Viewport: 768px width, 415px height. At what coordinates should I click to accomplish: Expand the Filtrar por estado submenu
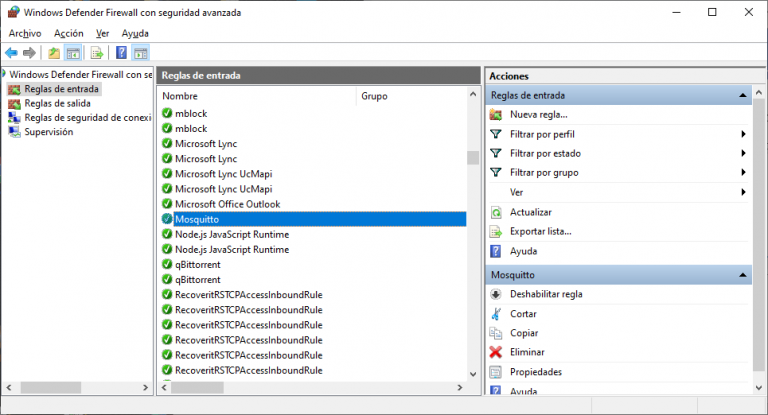tap(743, 154)
